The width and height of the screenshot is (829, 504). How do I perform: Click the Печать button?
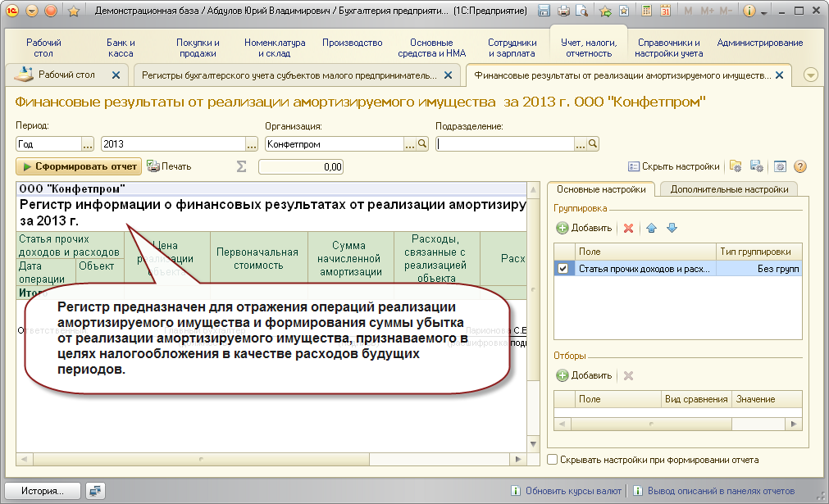[169, 166]
